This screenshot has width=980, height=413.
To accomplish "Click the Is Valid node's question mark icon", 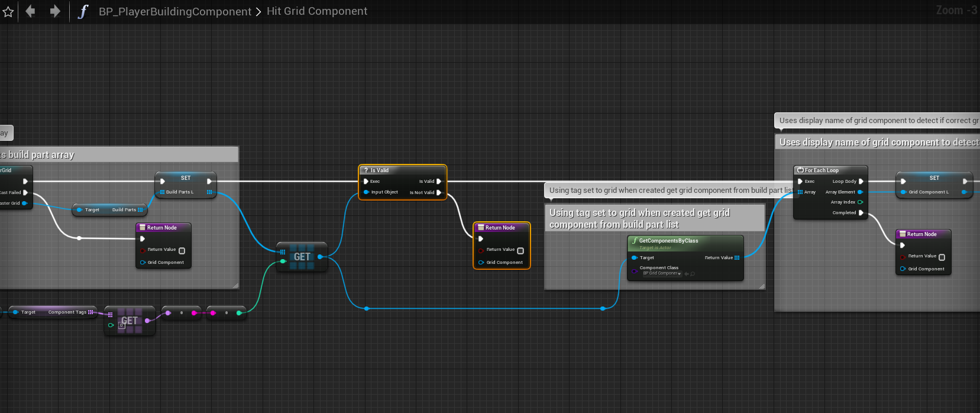I will (366, 170).
